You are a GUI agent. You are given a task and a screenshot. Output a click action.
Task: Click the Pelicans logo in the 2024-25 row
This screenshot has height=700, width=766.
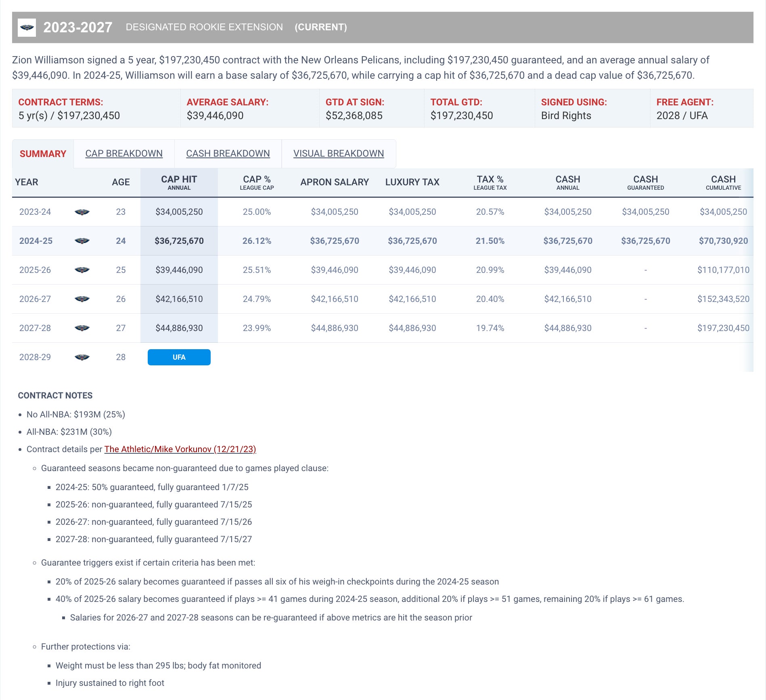click(82, 241)
